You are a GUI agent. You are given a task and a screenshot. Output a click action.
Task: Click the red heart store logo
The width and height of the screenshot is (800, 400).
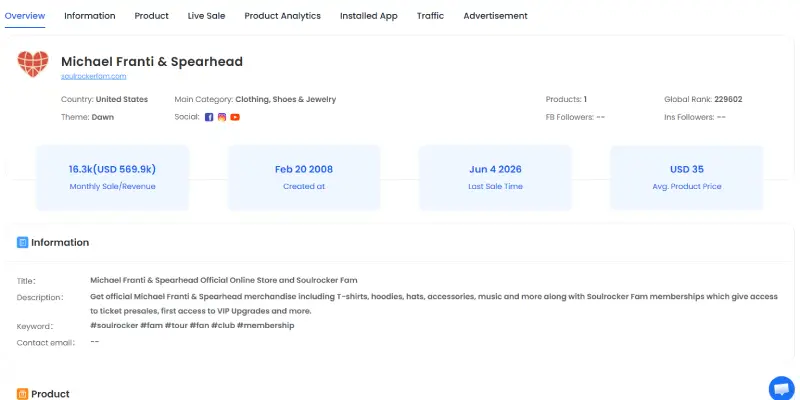33,64
